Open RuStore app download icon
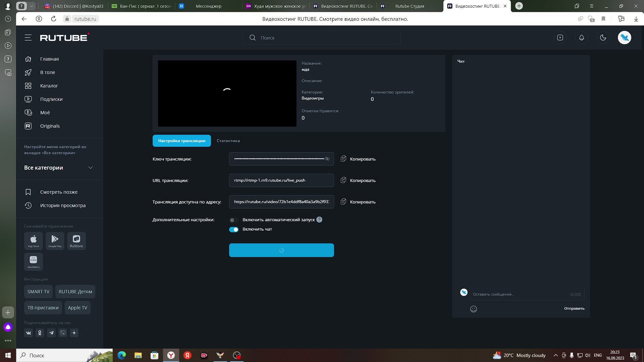 coord(76,241)
